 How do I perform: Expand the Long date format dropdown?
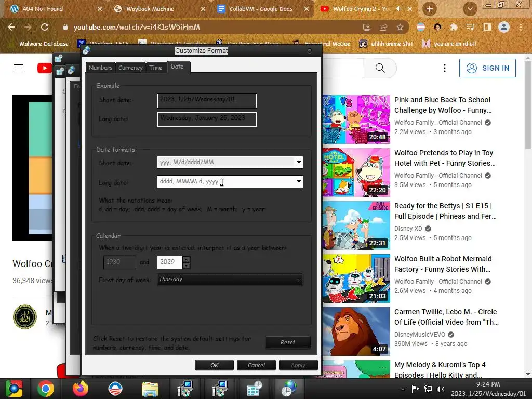[x=299, y=181]
